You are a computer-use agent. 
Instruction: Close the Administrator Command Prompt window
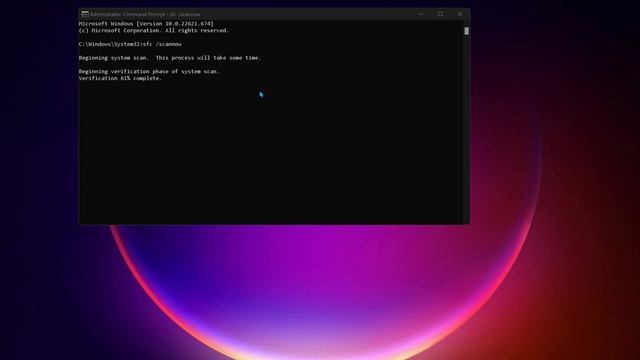(460, 14)
